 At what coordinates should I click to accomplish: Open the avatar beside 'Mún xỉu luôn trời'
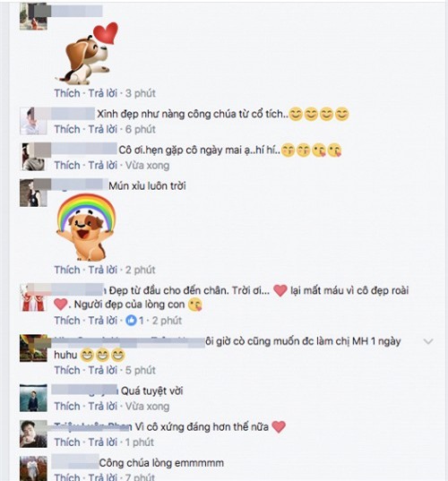click(33, 193)
